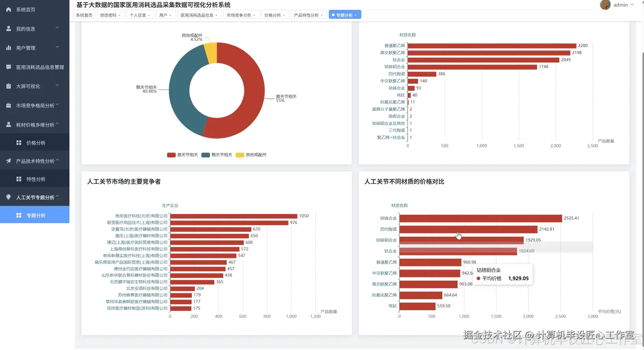Click the 钴铬合金 price bar valued 2525.41
Viewport: 644px width, 350px height.
481,218
